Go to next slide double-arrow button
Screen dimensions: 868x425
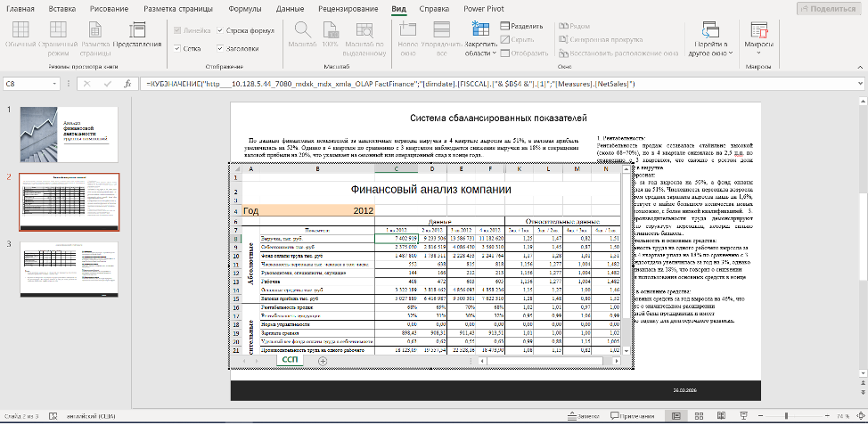point(864,393)
